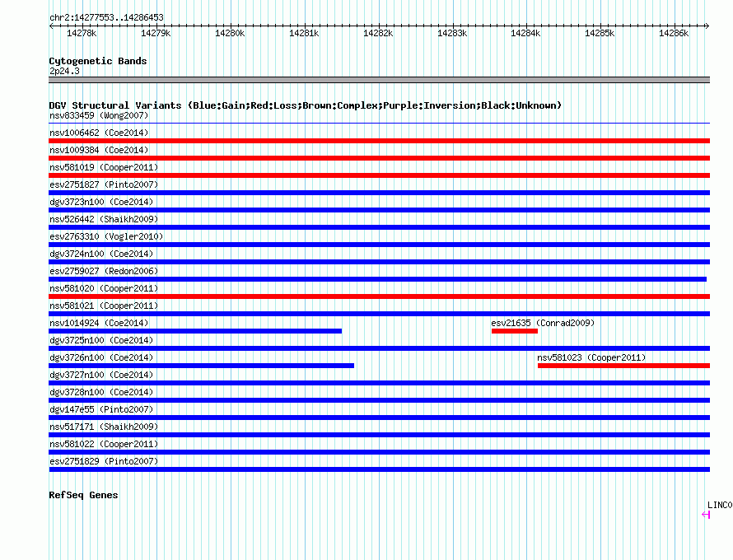Select the nsv1006462 (Coe2014) red loss bar
The image size is (733, 560).
point(379,141)
